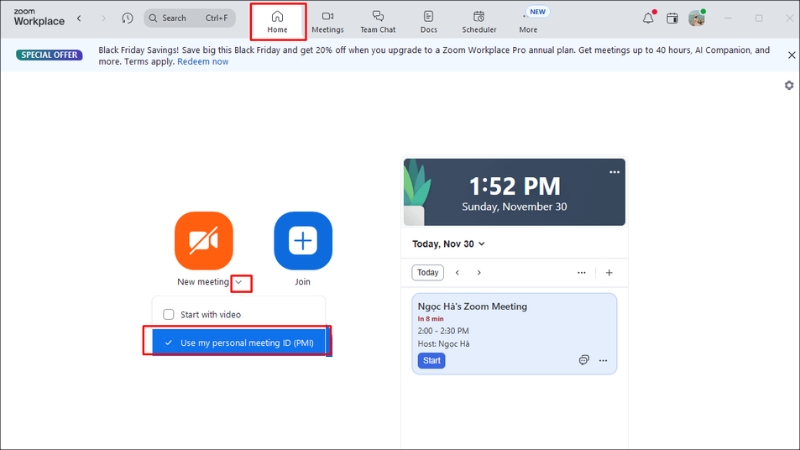Open the history clock icon

(x=127, y=18)
